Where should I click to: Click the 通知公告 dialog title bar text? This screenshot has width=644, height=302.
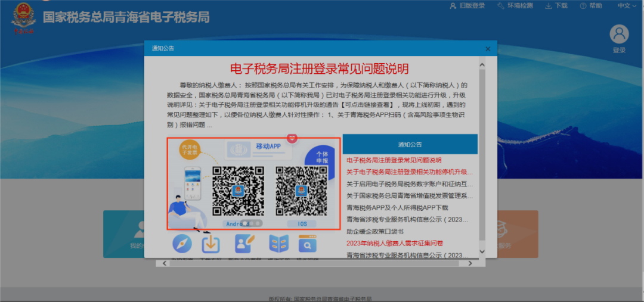pos(163,48)
